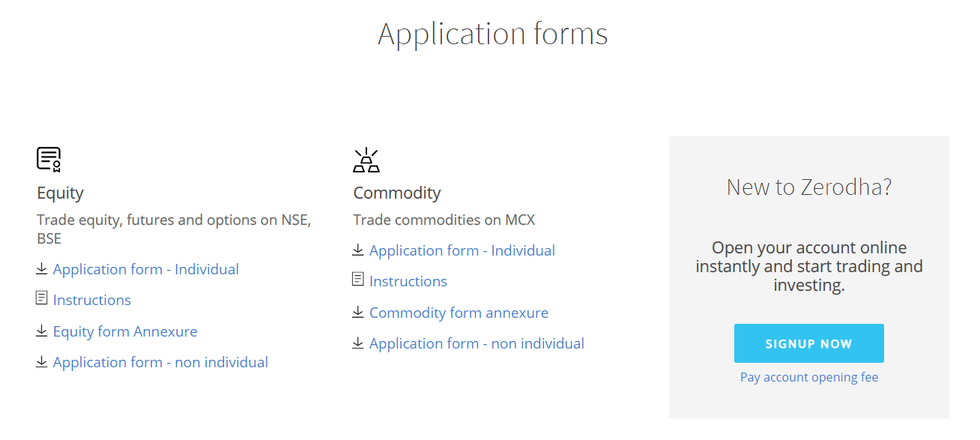Open Equity Application form - non individual
The image size is (980, 440).
click(160, 362)
